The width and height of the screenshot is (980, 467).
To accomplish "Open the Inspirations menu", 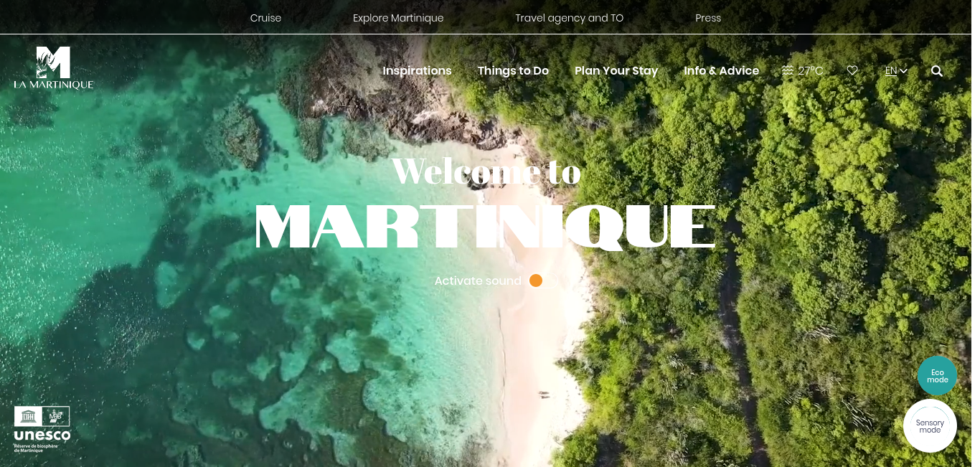I will pos(417,70).
